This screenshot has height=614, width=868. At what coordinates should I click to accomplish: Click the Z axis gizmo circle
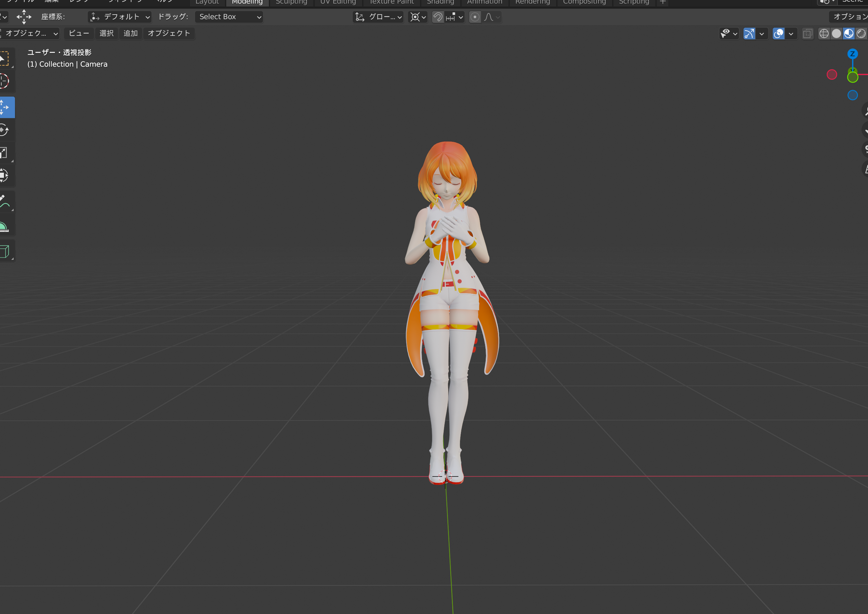pos(852,54)
